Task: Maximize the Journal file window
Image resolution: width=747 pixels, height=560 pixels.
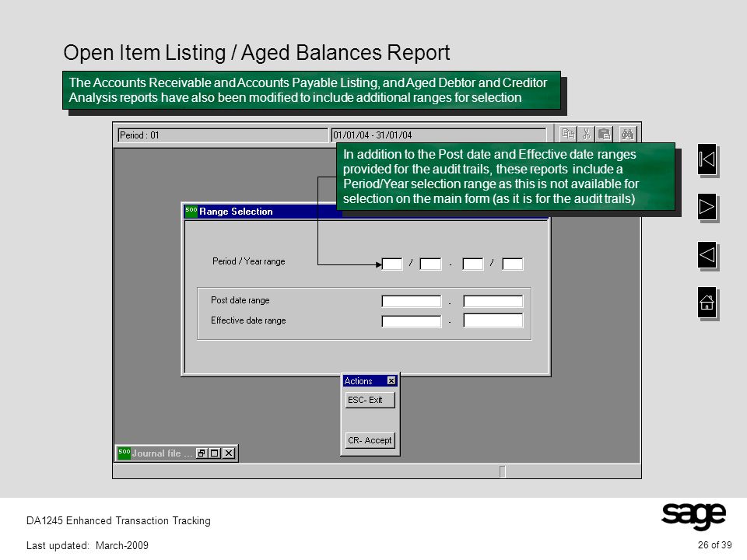Action: 215,453
